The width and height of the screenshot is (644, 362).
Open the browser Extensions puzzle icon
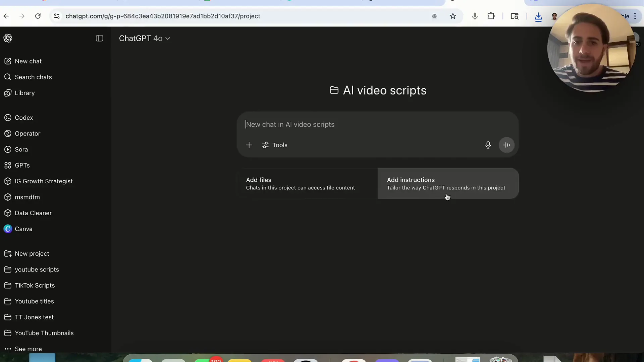click(x=491, y=16)
